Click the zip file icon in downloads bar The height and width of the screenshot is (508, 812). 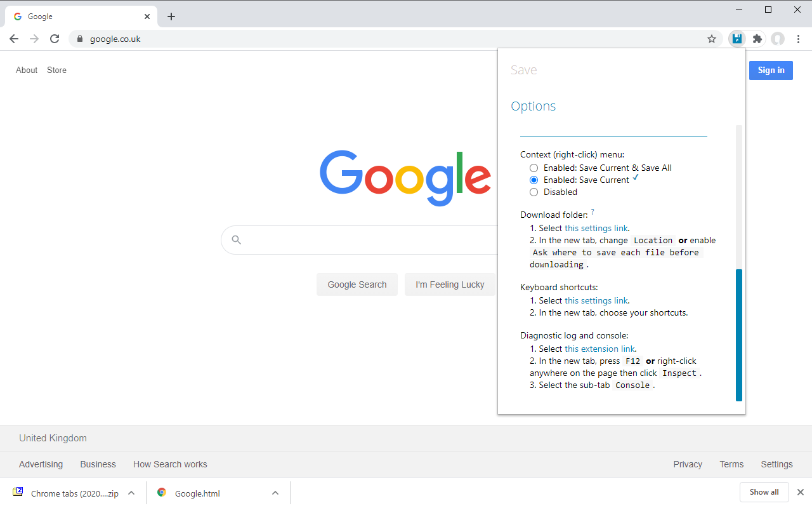18,492
